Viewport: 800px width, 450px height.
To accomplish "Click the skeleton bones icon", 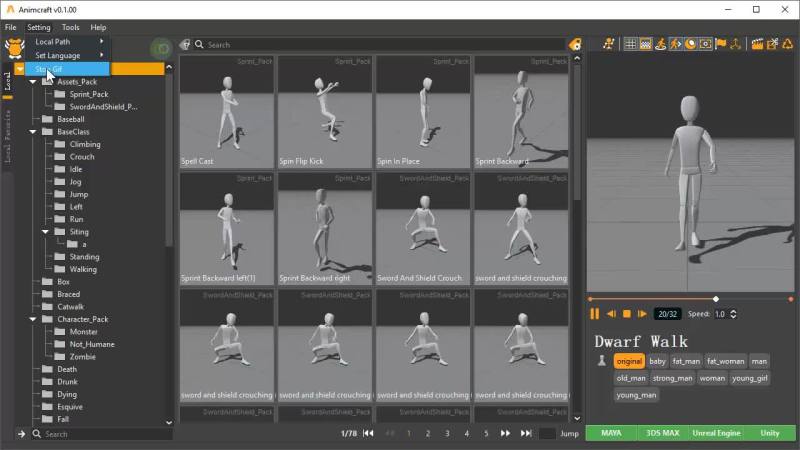I will click(735, 44).
